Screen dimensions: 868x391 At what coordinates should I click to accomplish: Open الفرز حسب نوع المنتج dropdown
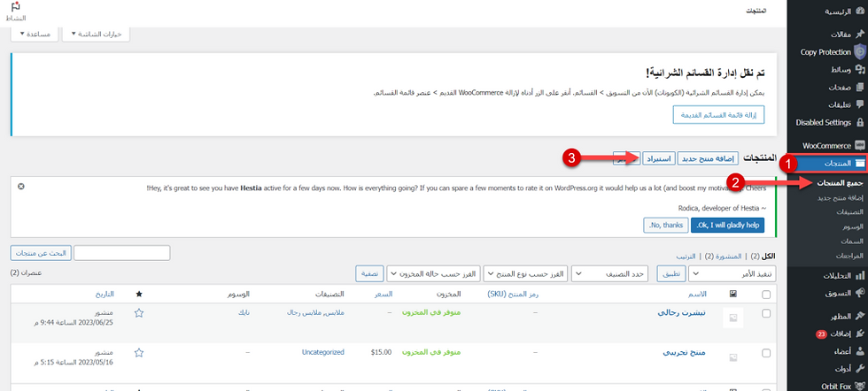525,273
